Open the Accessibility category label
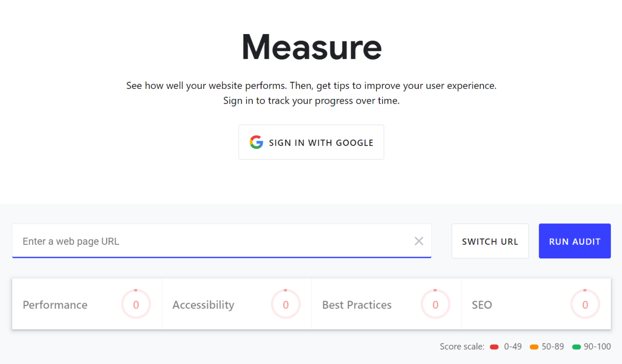The image size is (622, 364). coord(203,305)
